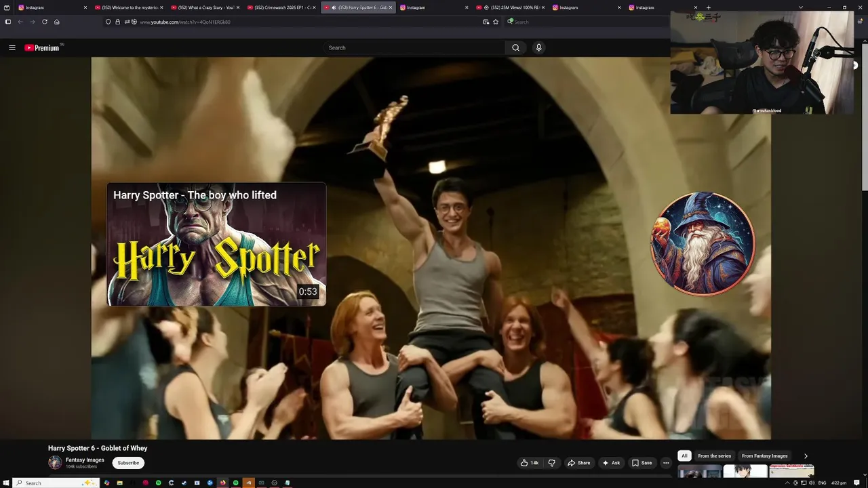The width and height of the screenshot is (868, 488).
Task: Start voice search with the microphone icon
Action: pyautogui.click(x=538, y=47)
